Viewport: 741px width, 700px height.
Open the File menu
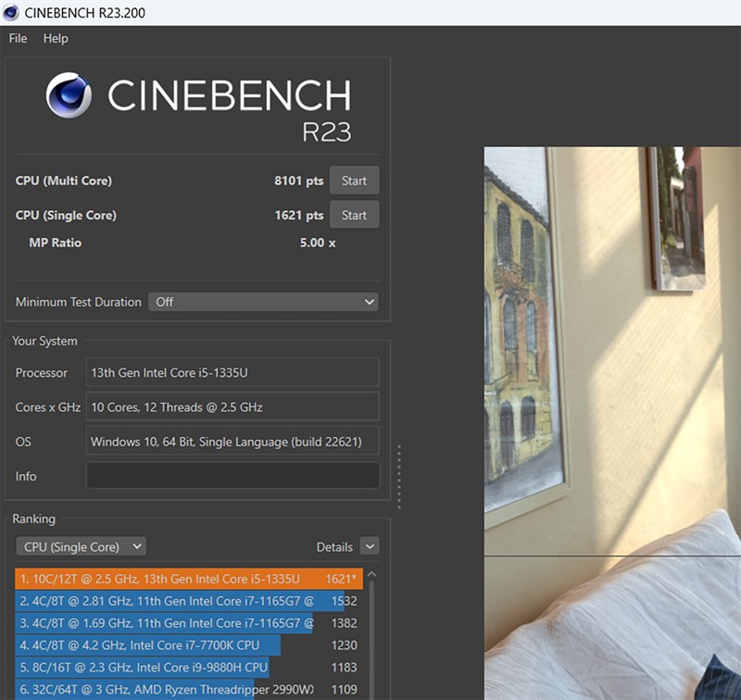click(18, 38)
